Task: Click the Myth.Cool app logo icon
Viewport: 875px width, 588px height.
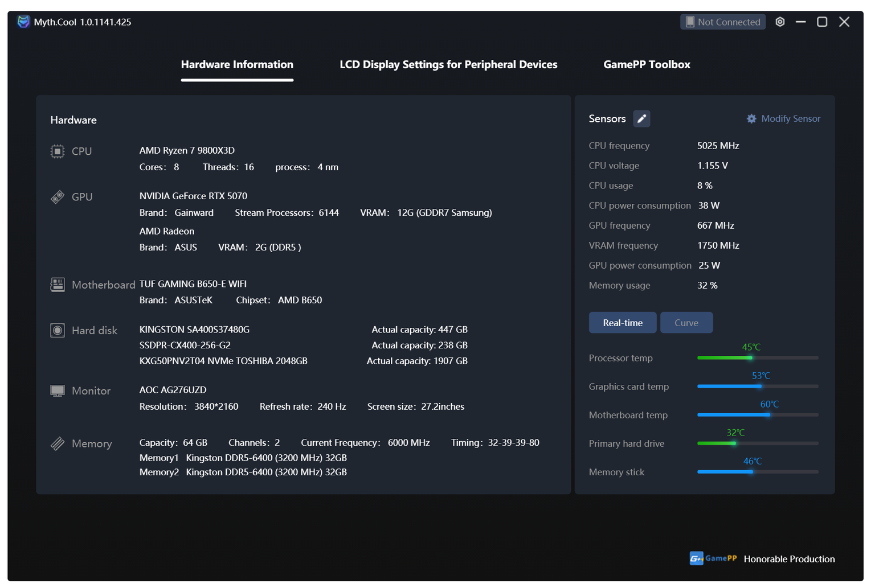Action: pos(23,22)
